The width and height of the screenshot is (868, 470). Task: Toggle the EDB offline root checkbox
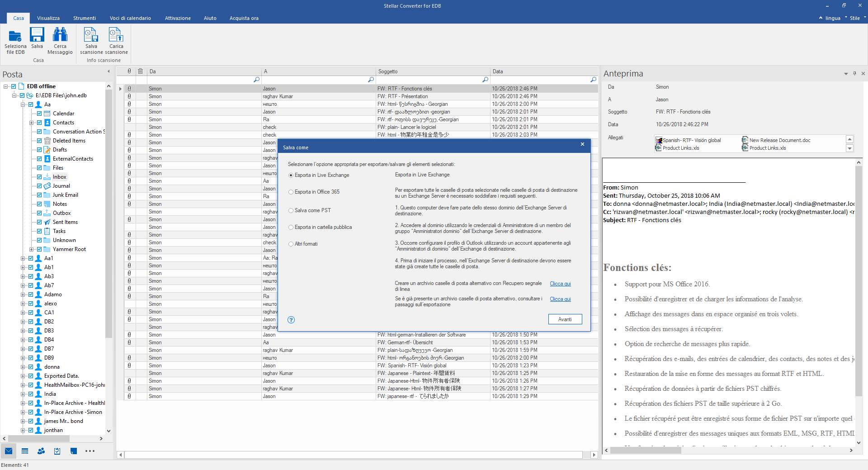[x=14, y=86]
